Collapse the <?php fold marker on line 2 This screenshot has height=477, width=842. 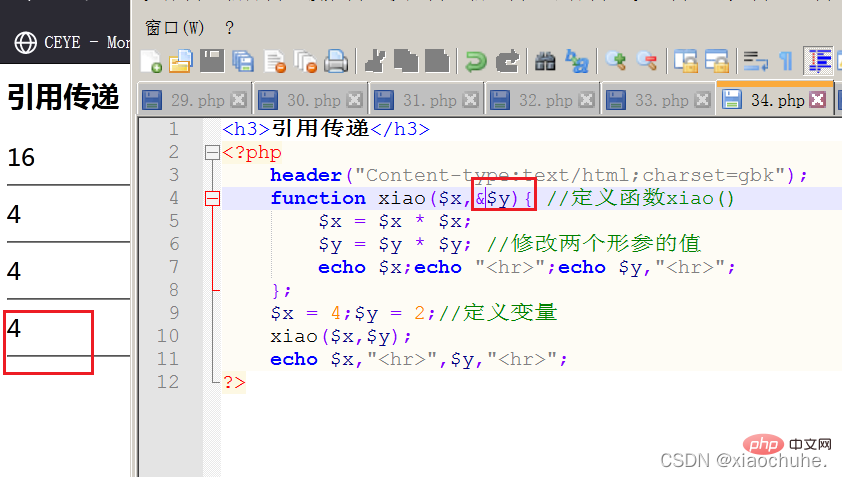point(212,153)
